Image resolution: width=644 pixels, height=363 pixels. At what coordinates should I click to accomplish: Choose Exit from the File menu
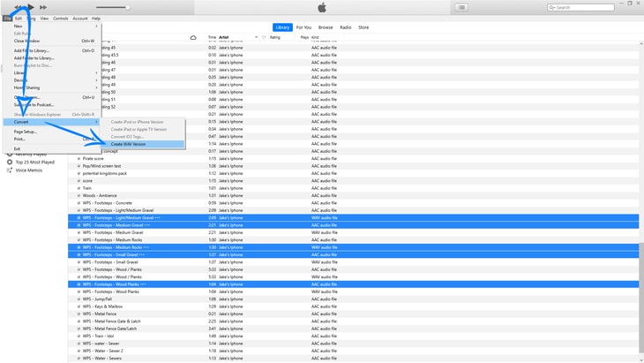[52, 148]
